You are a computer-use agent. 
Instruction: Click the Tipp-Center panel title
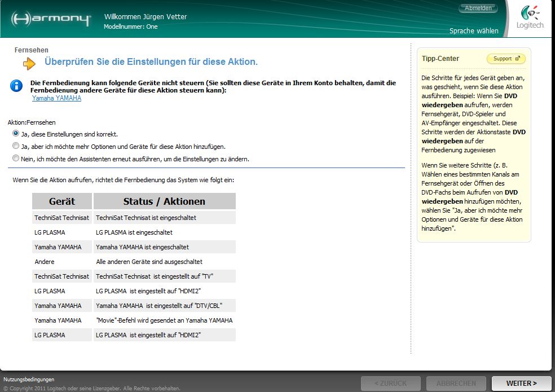click(x=441, y=59)
